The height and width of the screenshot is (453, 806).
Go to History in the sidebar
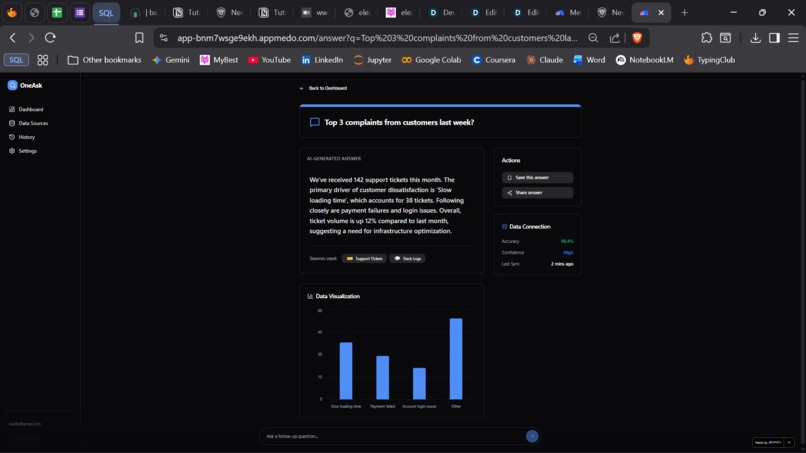click(x=22, y=137)
